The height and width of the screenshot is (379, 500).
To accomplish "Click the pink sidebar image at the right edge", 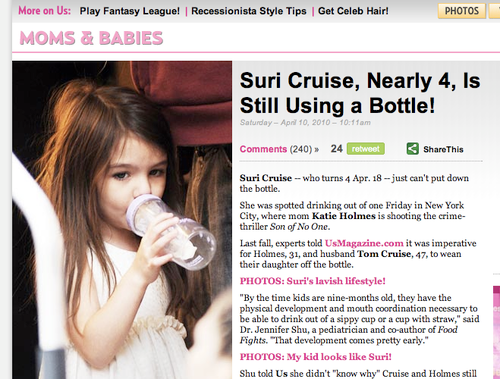I will click(497, 332).
